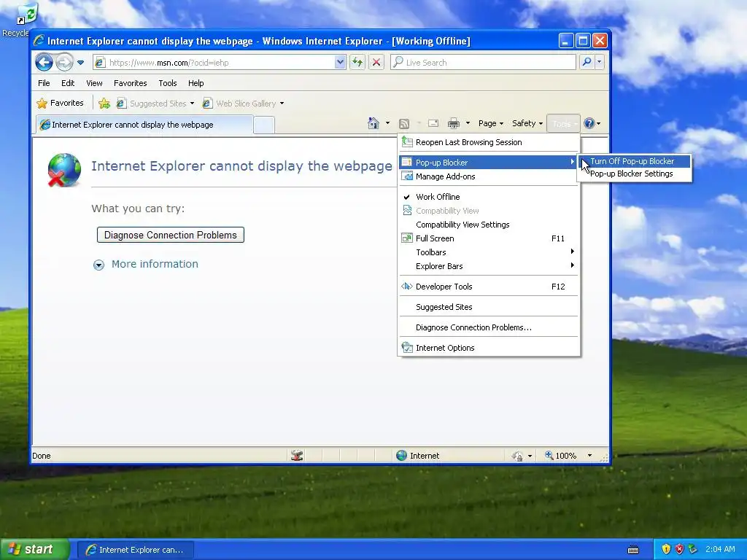Click inside the Live Search box
This screenshot has height=560, width=747.
(x=483, y=63)
